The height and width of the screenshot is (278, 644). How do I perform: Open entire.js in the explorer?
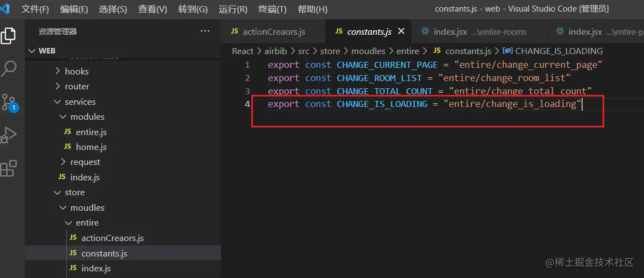(x=123, y=132)
